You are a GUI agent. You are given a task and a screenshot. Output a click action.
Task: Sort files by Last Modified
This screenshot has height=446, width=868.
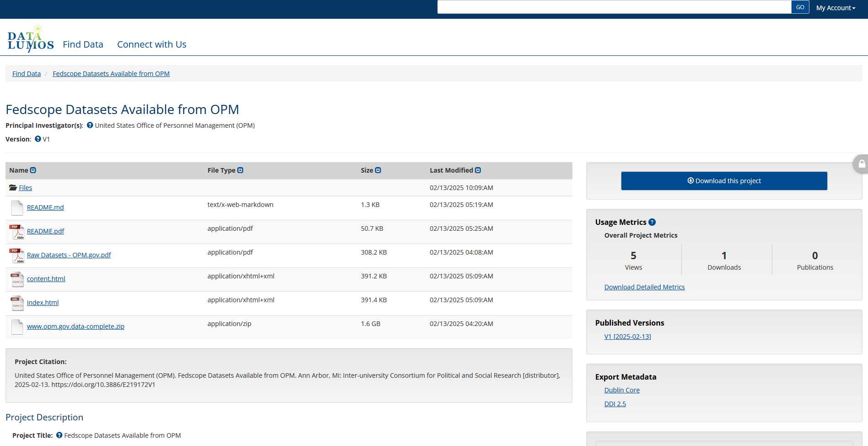[x=478, y=170]
